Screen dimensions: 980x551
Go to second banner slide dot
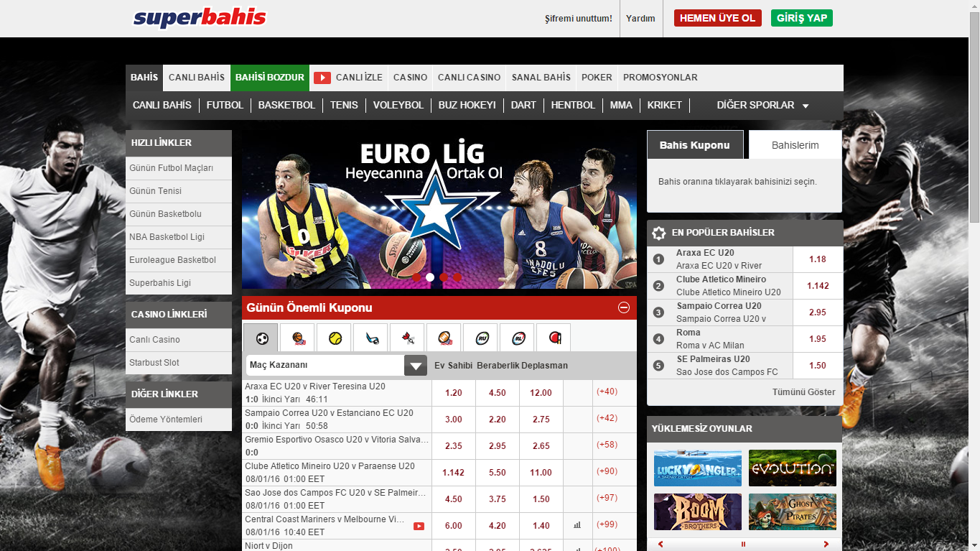(x=430, y=277)
